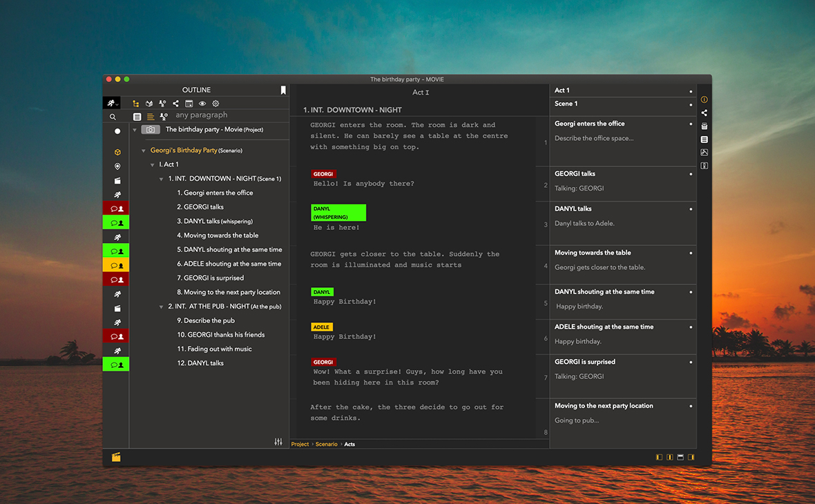Image resolution: width=815 pixels, height=504 pixels.
Task: Click the image icon in right sidebar
Action: coord(704,153)
